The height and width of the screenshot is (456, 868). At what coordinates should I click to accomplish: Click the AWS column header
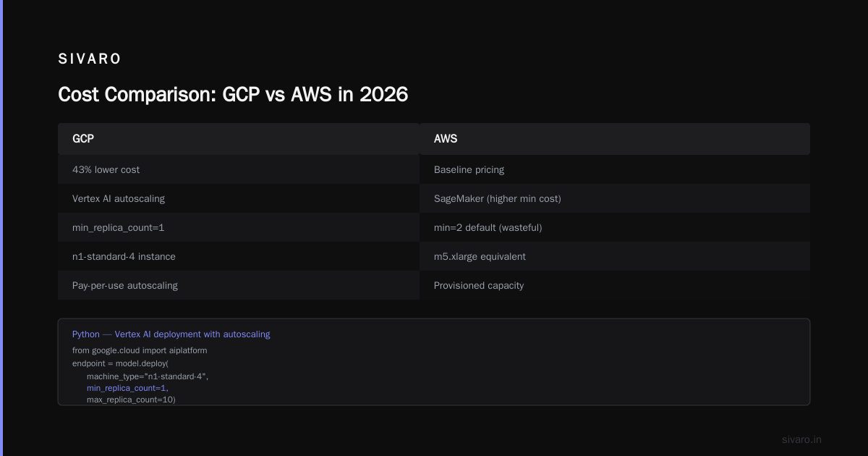[615, 139]
